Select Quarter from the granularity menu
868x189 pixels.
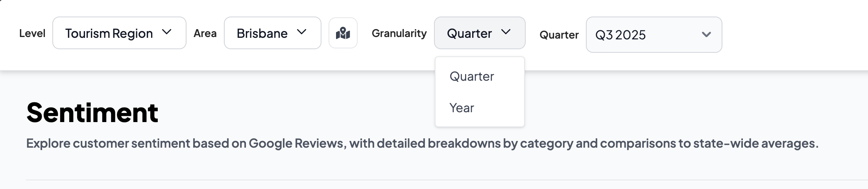(471, 76)
